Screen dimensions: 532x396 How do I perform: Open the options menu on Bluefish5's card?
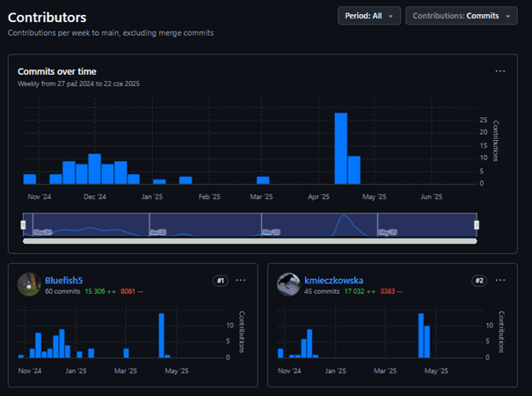(241, 281)
